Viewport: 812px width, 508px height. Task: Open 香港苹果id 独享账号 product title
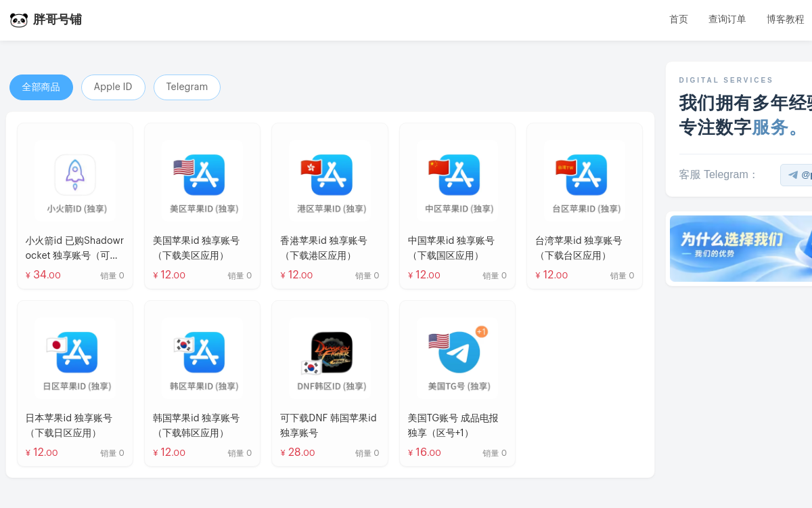tap(323, 248)
